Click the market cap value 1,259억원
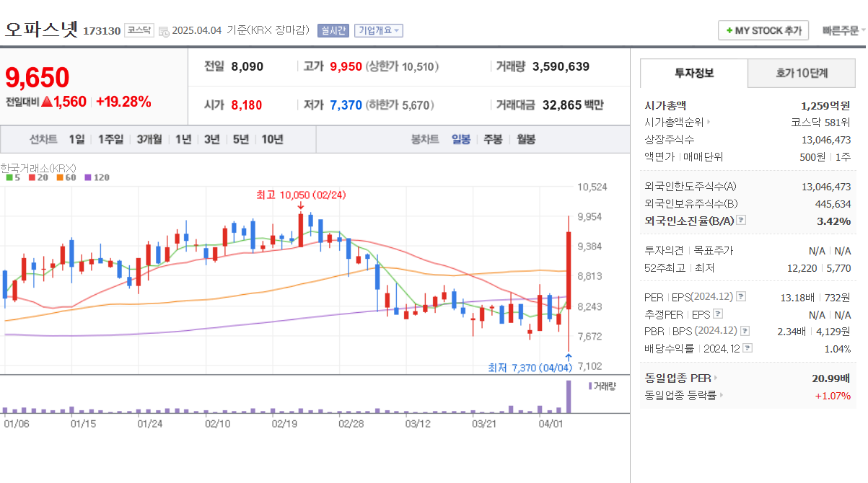The image size is (868, 483). (825, 105)
